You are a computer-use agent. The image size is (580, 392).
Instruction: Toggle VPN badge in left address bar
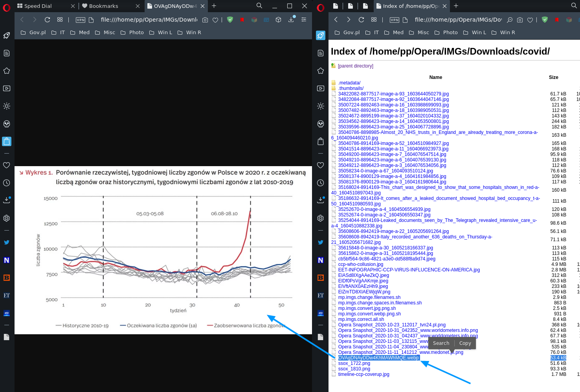81,20
